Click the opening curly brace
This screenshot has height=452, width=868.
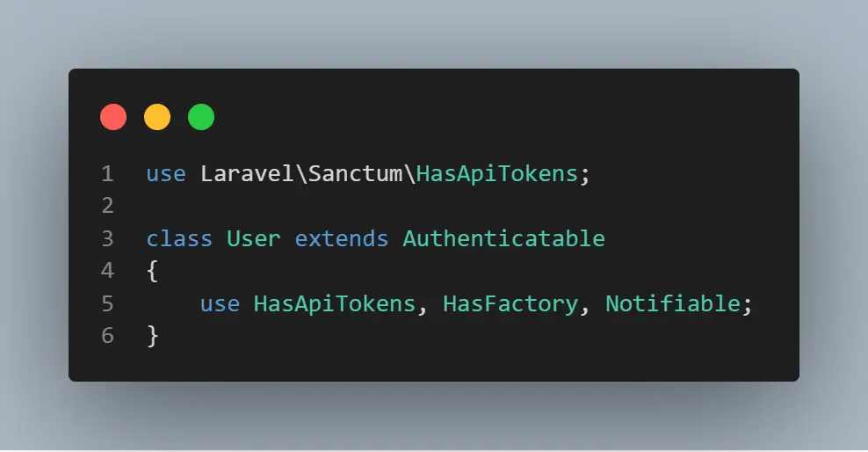[152, 271]
